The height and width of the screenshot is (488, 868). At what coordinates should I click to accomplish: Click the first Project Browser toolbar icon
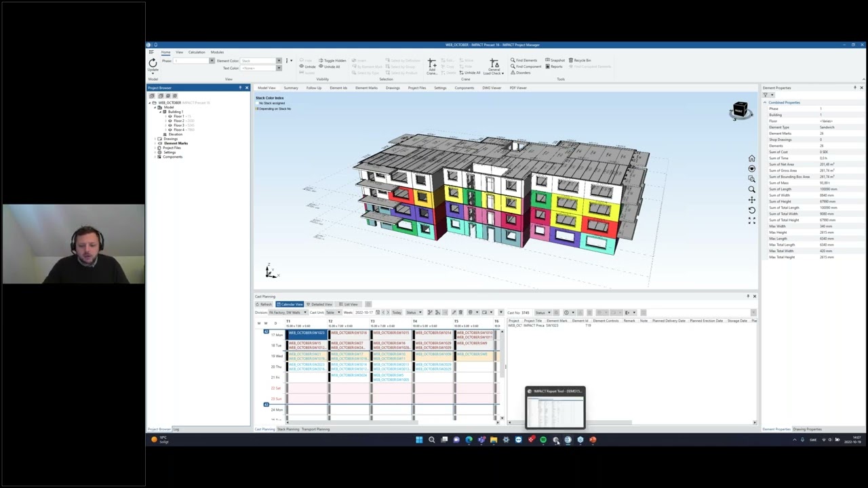151,96
